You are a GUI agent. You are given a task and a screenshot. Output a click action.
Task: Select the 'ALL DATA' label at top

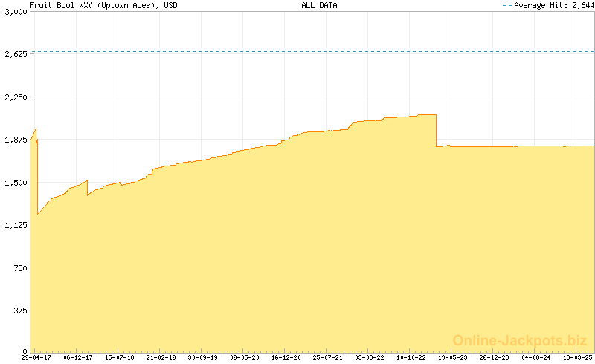pos(319,5)
